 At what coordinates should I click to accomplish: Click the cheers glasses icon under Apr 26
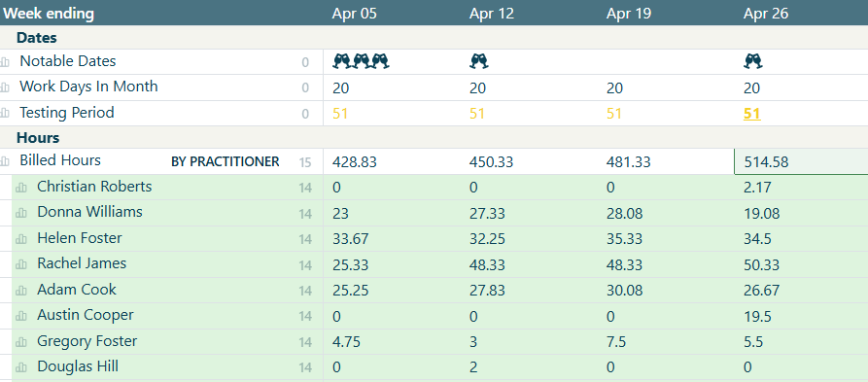click(x=753, y=61)
